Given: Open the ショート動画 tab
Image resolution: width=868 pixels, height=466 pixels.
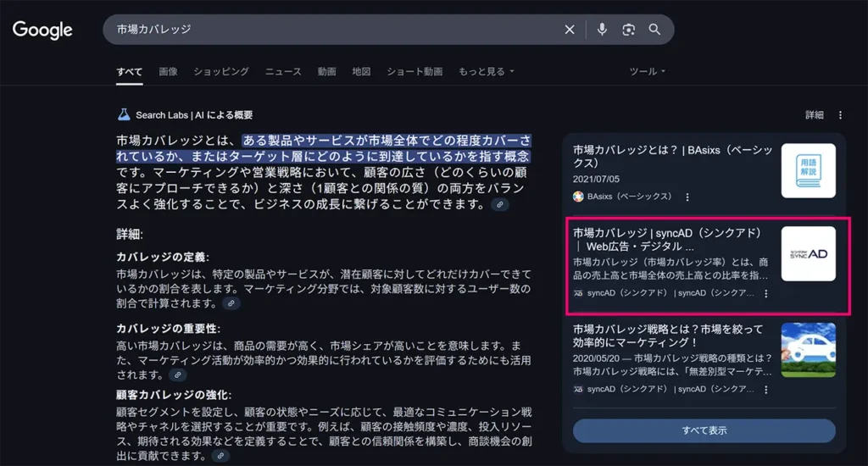Looking at the screenshot, I should pos(414,71).
